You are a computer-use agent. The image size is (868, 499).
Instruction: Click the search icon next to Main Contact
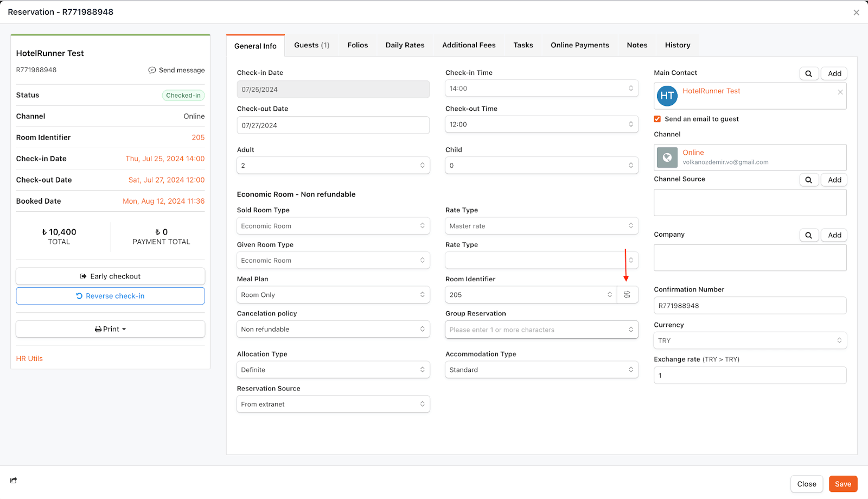808,74
